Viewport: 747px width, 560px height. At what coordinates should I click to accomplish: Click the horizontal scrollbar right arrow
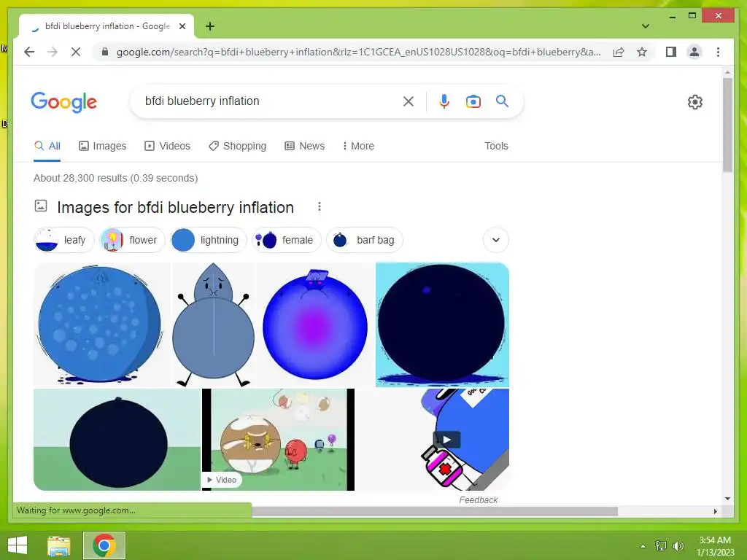coord(715,511)
